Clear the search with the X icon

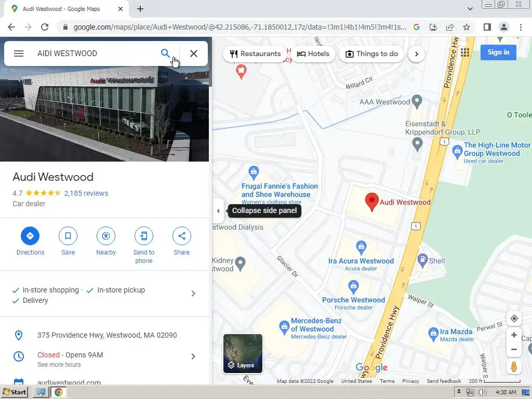click(194, 54)
